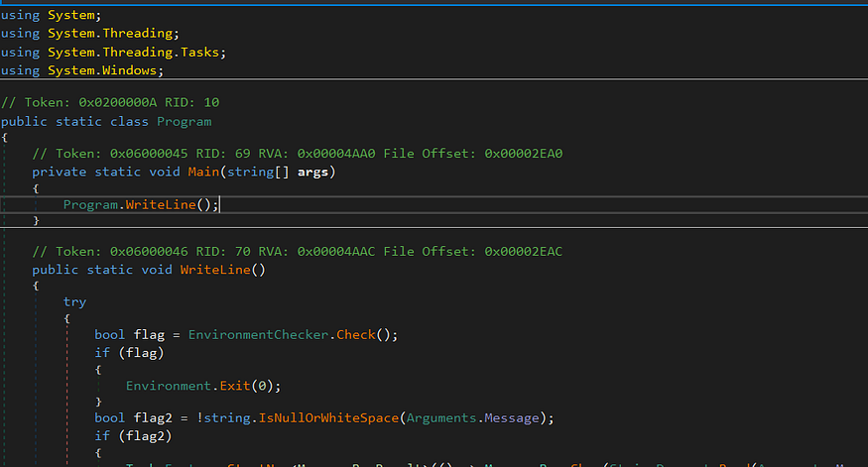The height and width of the screenshot is (467, 868).
Task: Click IsNullOrWhiteSpace method call
Action: 328,417
